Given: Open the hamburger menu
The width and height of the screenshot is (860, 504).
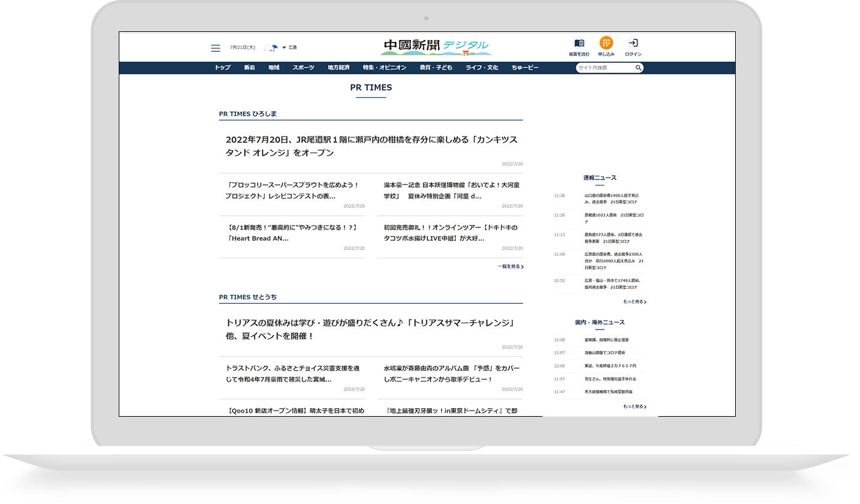Looking at the screenshot, I should (x=215, y=48).
